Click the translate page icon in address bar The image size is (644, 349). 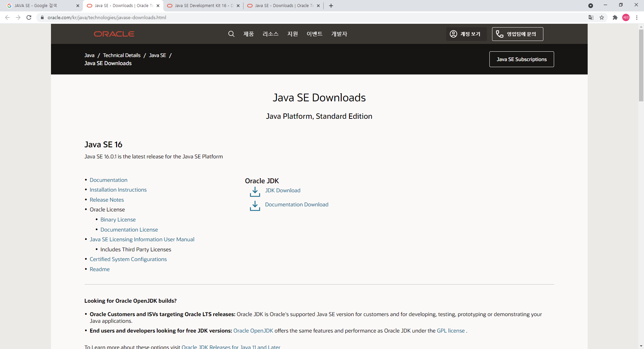(x=591, y=17)
